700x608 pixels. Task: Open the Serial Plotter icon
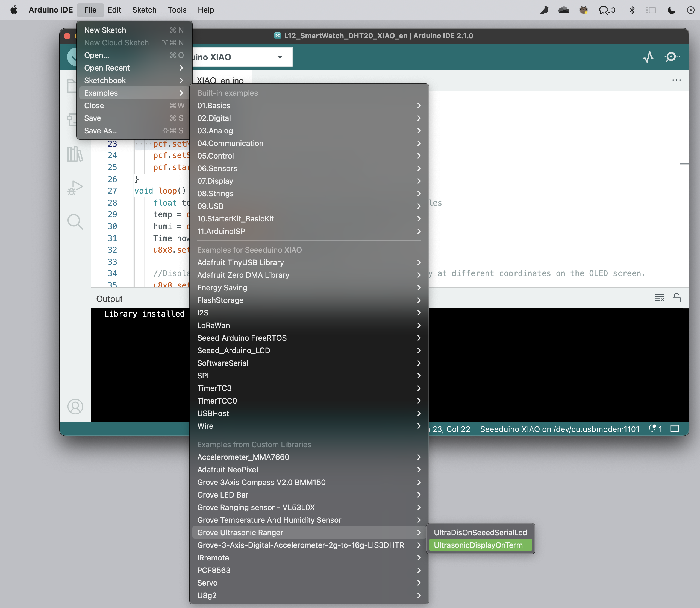648,57
